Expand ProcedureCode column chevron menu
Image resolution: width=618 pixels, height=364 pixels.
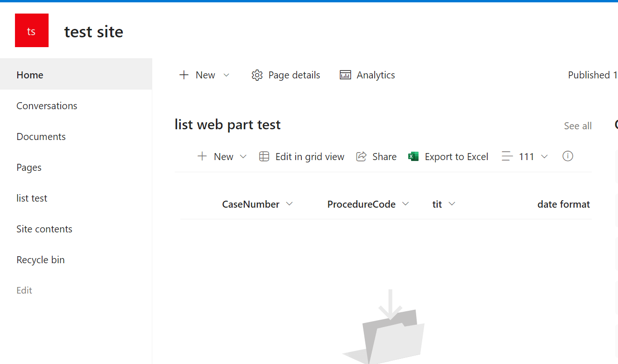click(x=405, y=204)
